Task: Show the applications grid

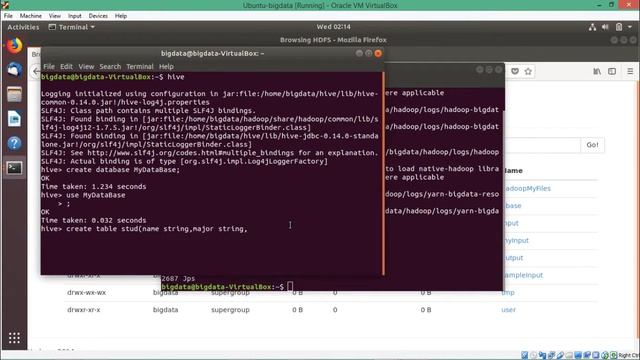Action: click(x=14, y=338)
